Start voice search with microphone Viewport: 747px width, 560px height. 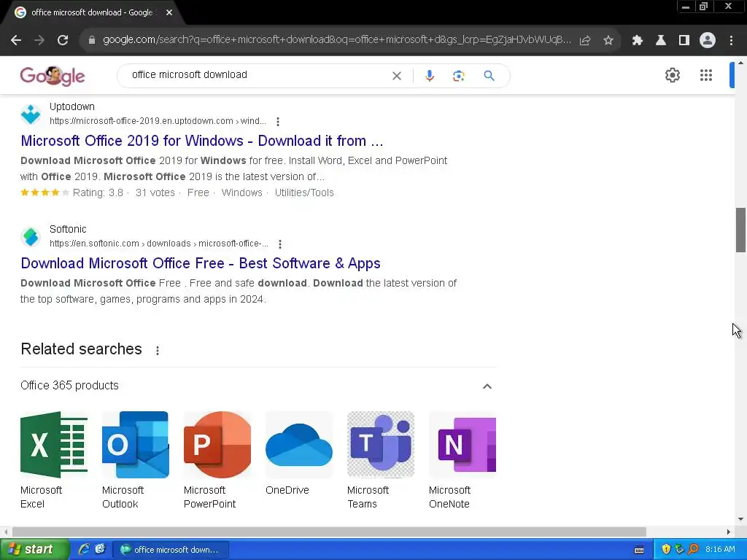pos(429,76)
